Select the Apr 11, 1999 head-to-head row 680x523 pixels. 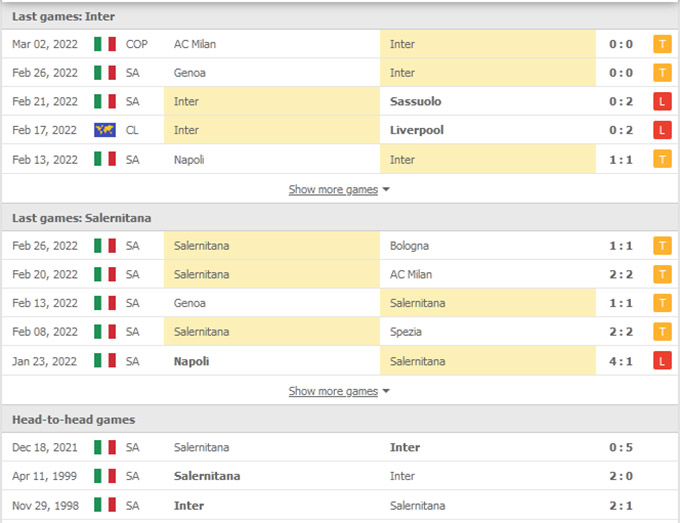point(340,476)
